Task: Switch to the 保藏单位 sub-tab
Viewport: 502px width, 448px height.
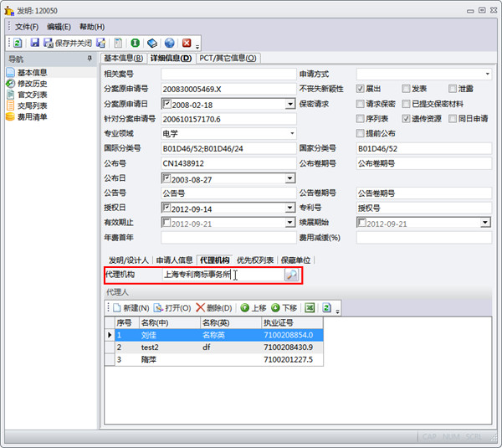Action: pyautogui.click(x=295, y=260)
